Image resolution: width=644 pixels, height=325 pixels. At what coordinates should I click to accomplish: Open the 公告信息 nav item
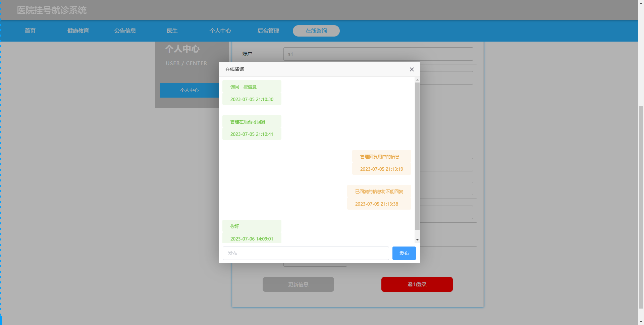[x=125, y=31]
